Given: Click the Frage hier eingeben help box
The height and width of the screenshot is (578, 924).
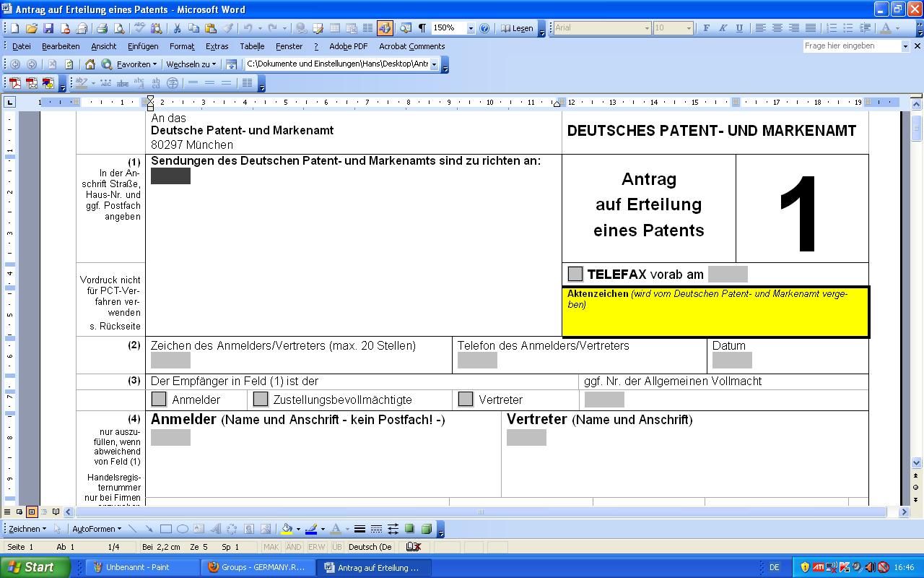Looking at the screenshot, I should click(852, 46).
